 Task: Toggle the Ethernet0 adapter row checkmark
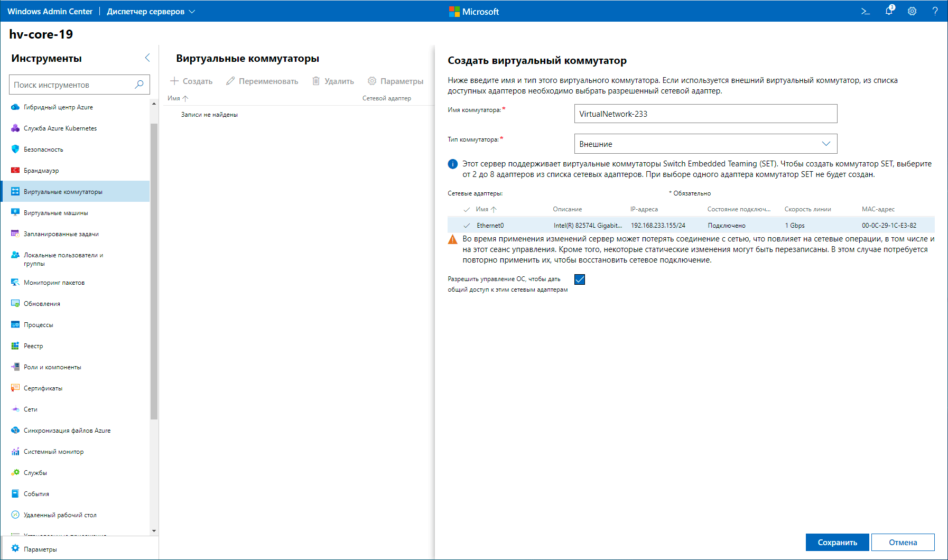point(467,226)
